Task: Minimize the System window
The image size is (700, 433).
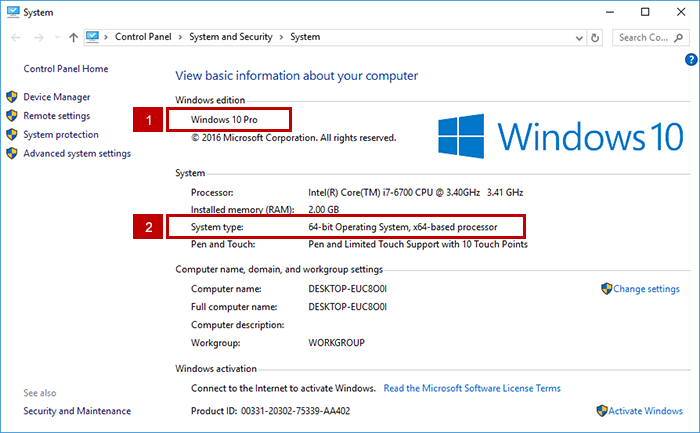Action: pos(610,12)
